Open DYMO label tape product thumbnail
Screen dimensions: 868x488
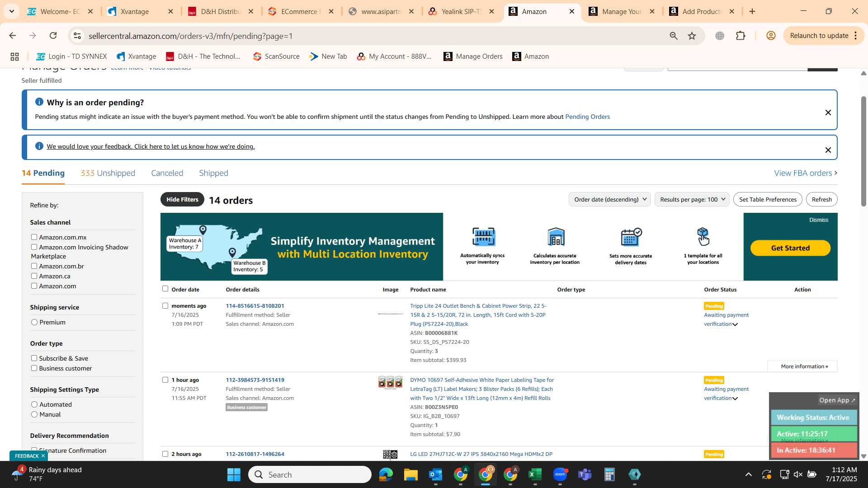[390, 382]
